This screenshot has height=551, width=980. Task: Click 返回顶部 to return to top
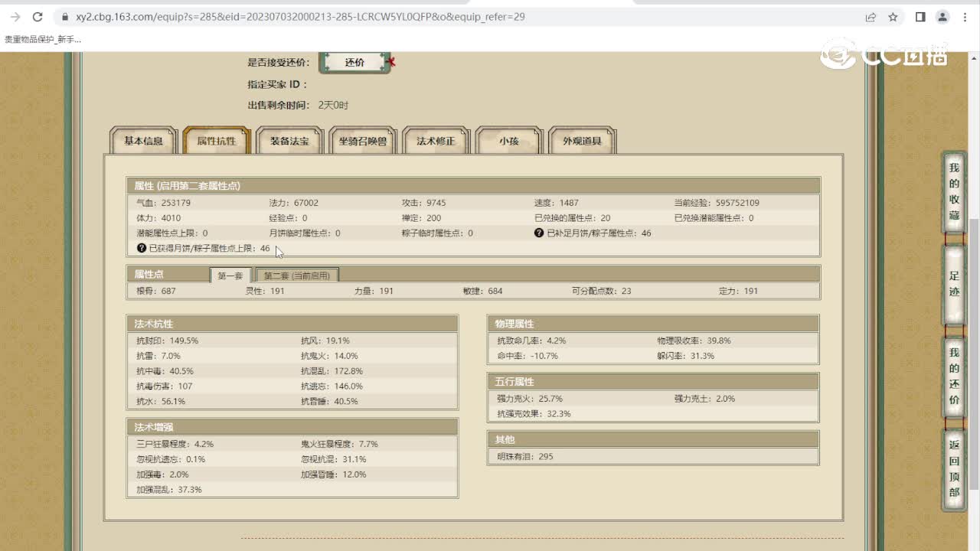point(954,468)
